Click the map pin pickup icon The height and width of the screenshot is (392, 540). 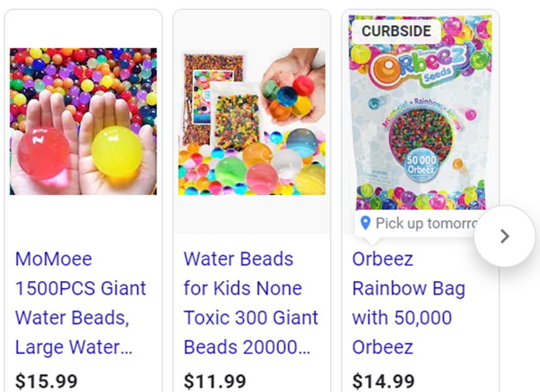click(366, 223)
